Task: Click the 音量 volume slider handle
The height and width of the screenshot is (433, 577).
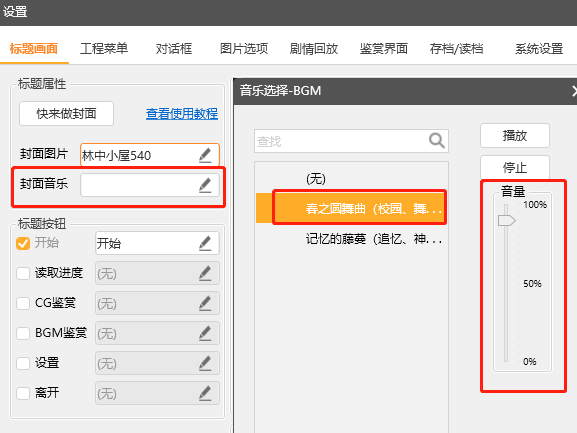Action: coord(506,221)
